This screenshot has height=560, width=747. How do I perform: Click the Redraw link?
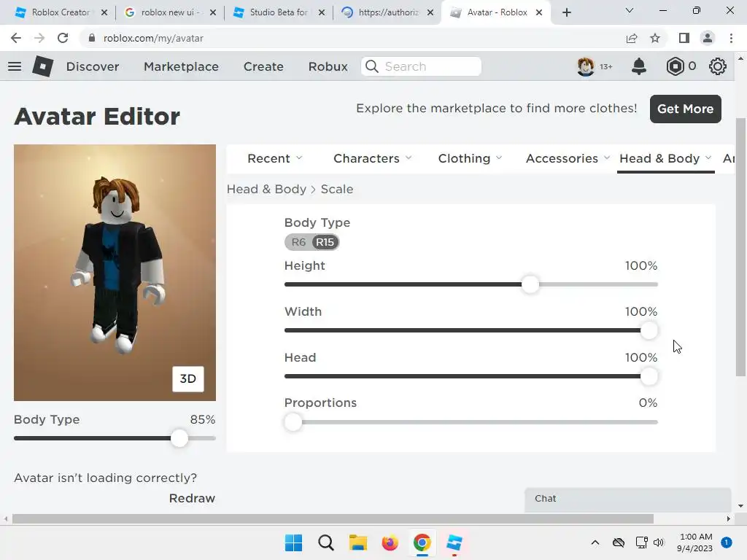(x=192, y=498)
